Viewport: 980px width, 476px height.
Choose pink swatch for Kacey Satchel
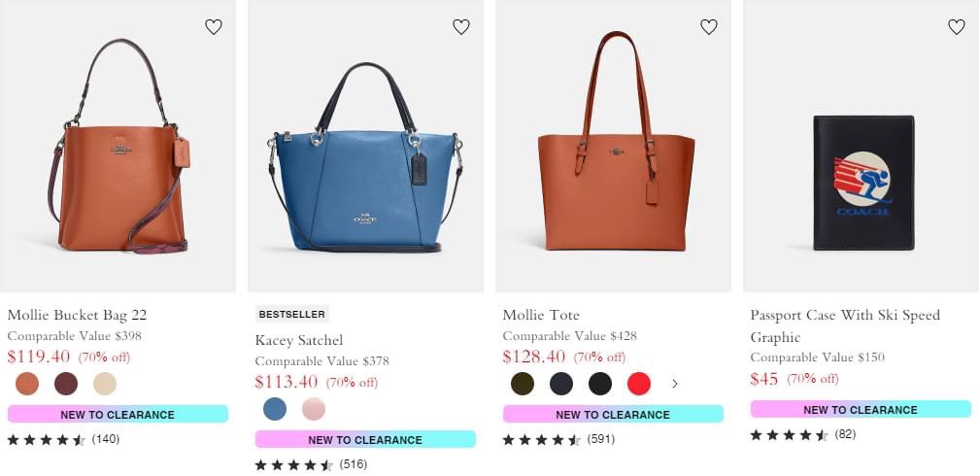pyautogui.click(x=313, y=408)
